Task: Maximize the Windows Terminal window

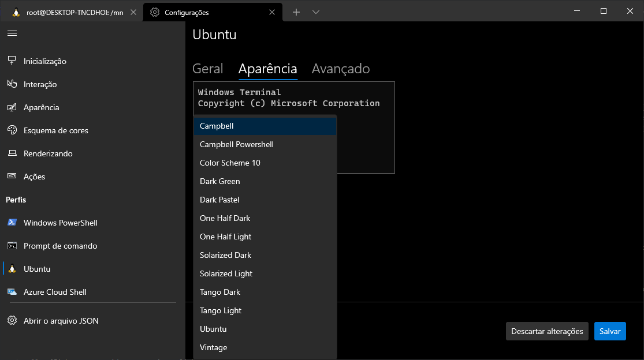Action: (604, 11)
